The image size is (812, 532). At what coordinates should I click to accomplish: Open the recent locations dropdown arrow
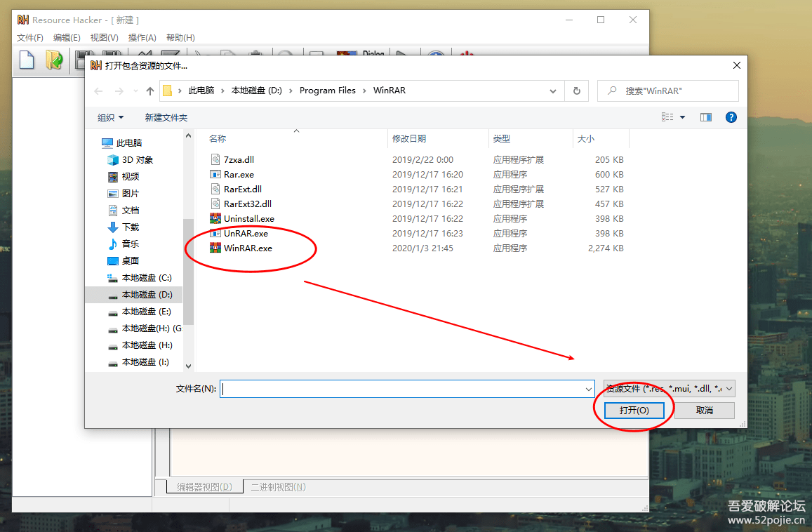tap(135, 91)
